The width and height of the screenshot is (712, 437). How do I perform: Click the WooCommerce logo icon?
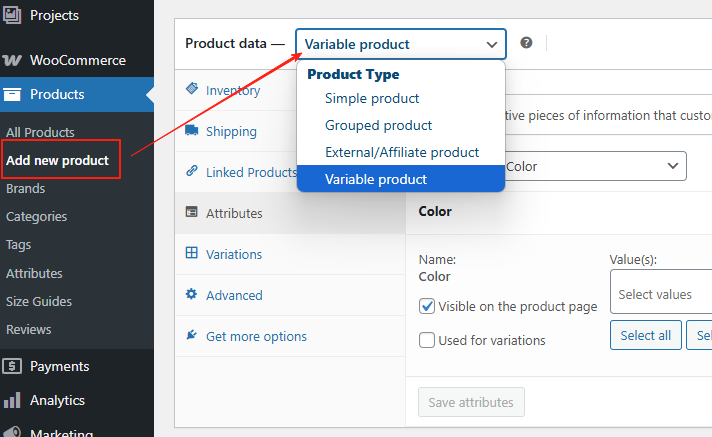13,60
